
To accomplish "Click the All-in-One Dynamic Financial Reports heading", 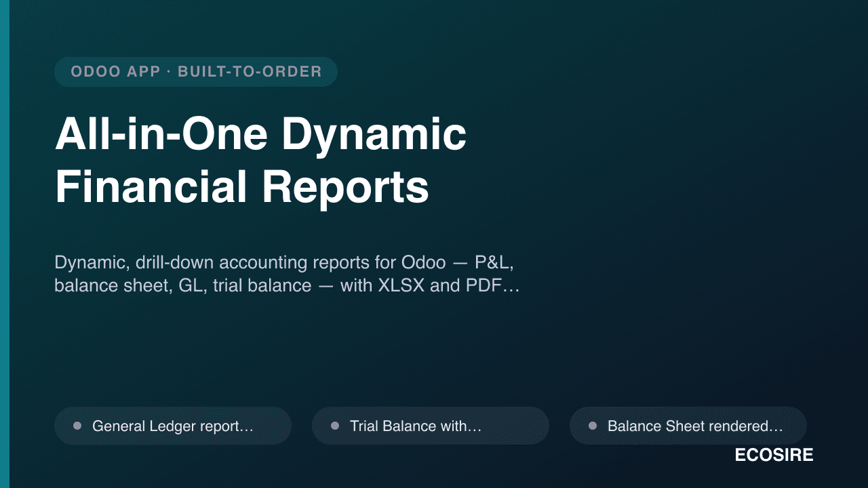I will point(261,161).
